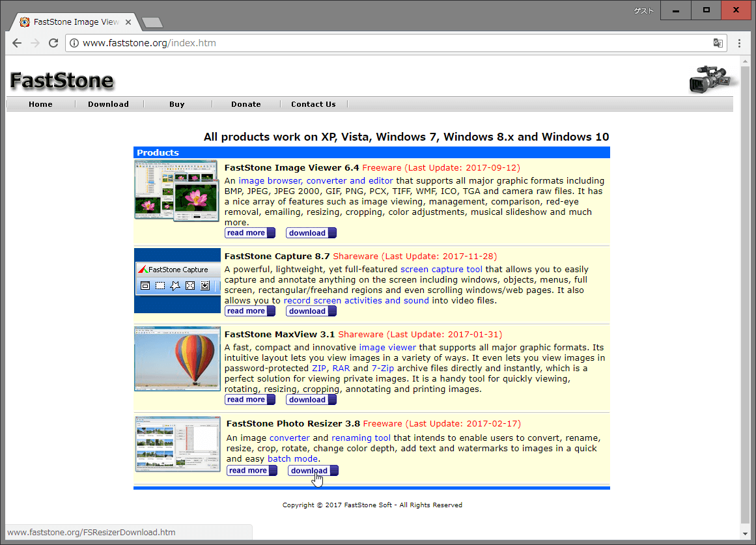Viewport: 756px width, 545px height.
Task: Go to the Donate page
Action: tap(245, 104)
